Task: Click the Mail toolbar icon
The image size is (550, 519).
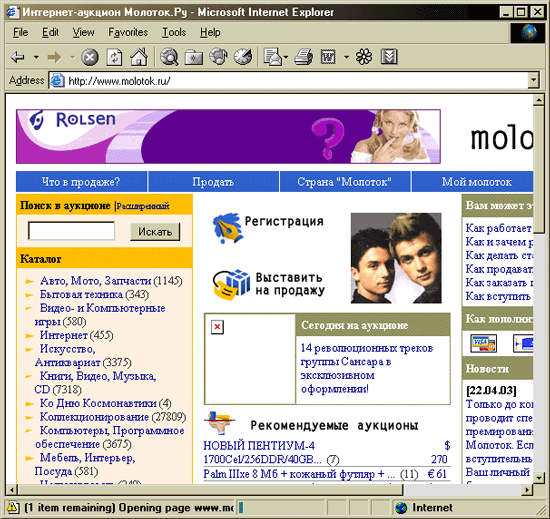Action: point(273,57)
